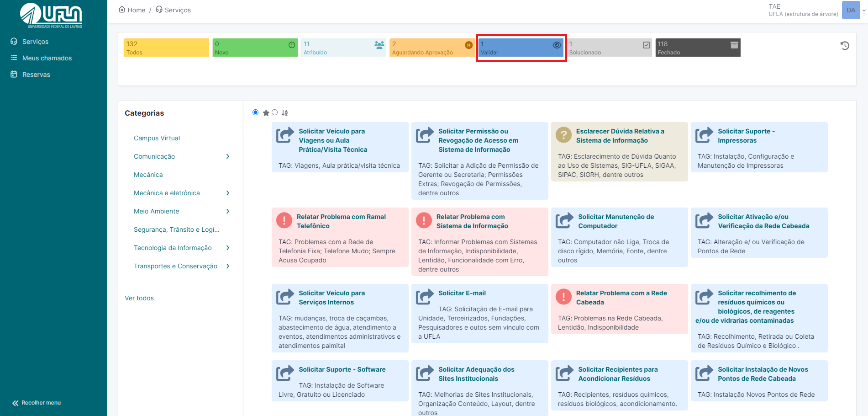Click alert icon of Relatar Problema com Sistema de Informação
The height and width of the screenshot is (416, 868).
pos(424,220)
